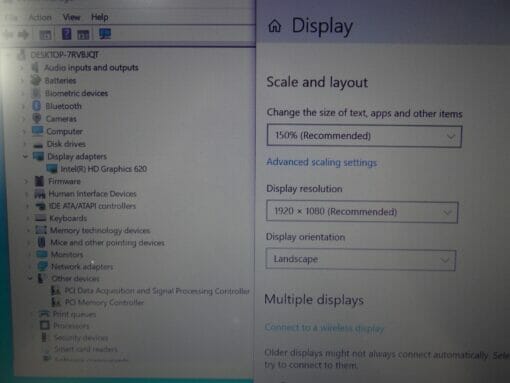Open the 1920 × 1080 resolution dropdown

[x=362, y=212]
